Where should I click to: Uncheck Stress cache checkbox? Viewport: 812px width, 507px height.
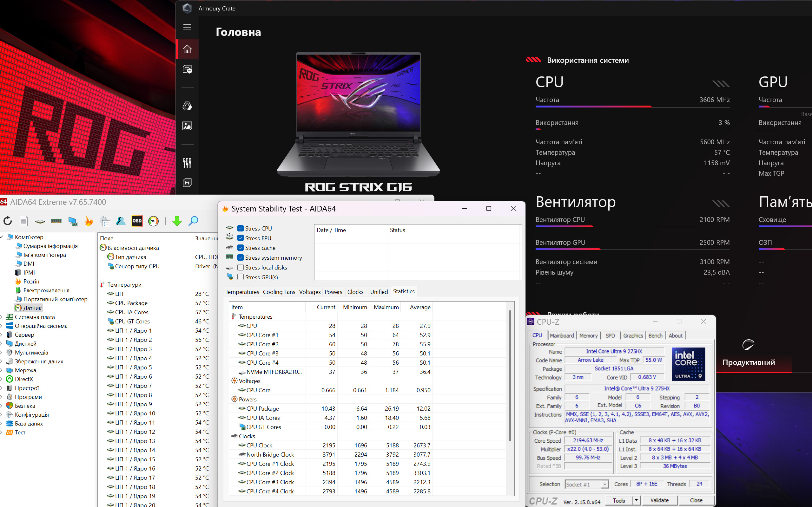point(241,248)
